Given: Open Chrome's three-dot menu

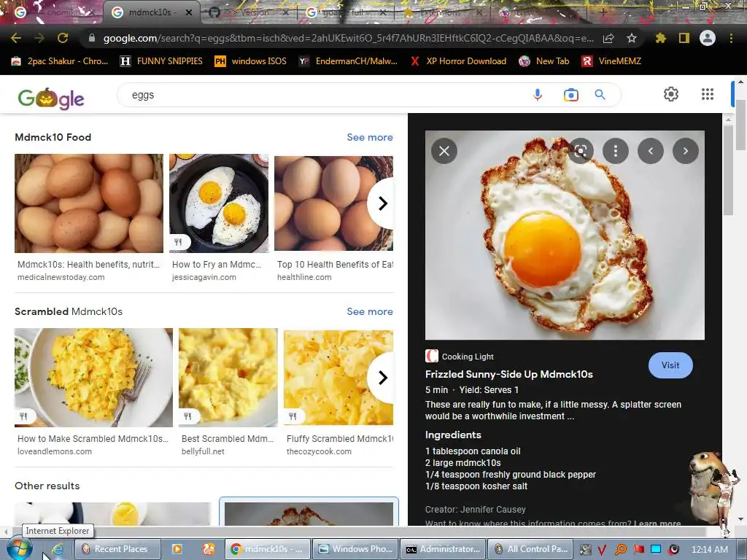Looking at the screenshot, I should (731, 38).
